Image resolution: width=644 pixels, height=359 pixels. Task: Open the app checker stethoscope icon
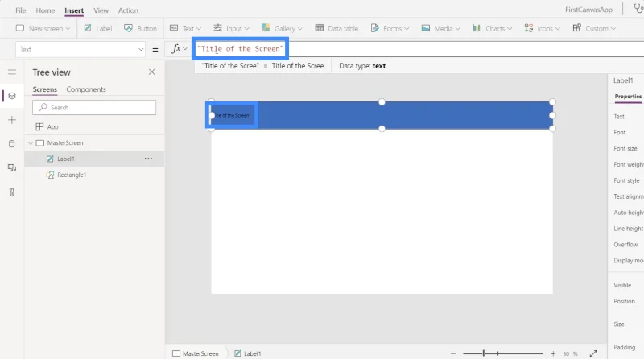(x=638, y=9)
